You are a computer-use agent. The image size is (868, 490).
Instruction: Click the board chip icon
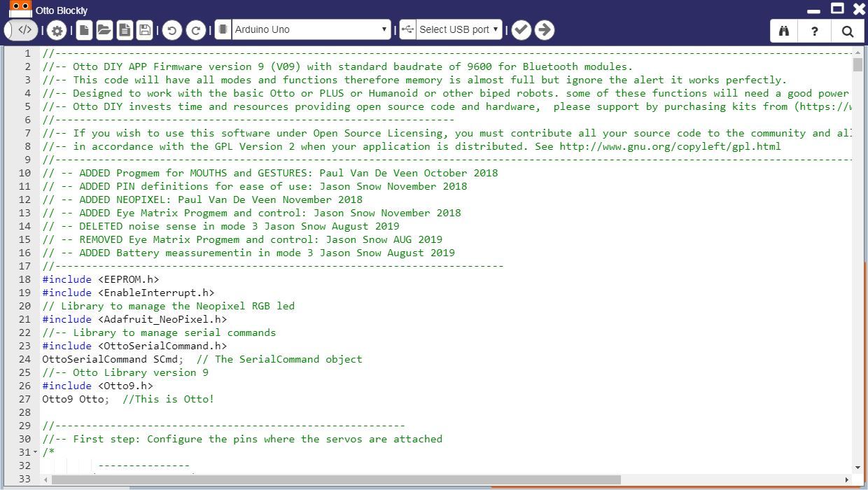(223, 29)
